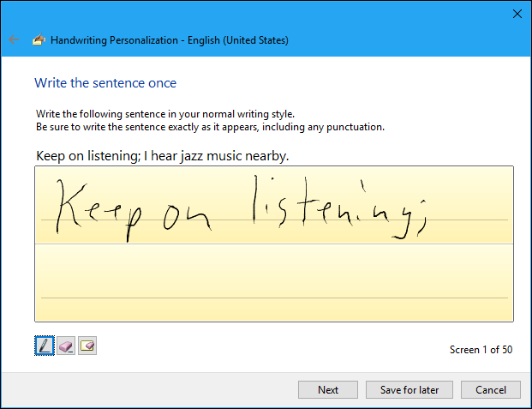Close the Handwriting Personalization window
The height and width of the screenshot is (409, 532).
[517, 14]
